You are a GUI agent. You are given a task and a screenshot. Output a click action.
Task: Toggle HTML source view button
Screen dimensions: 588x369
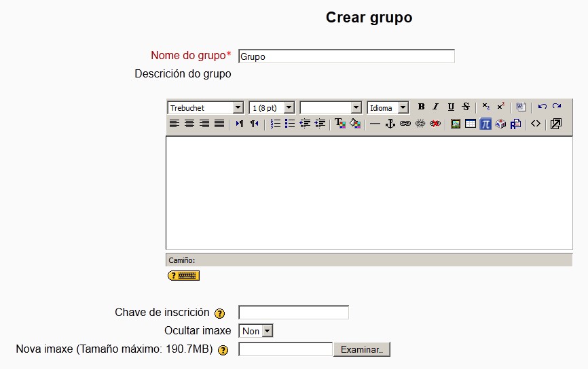[536, 124]
